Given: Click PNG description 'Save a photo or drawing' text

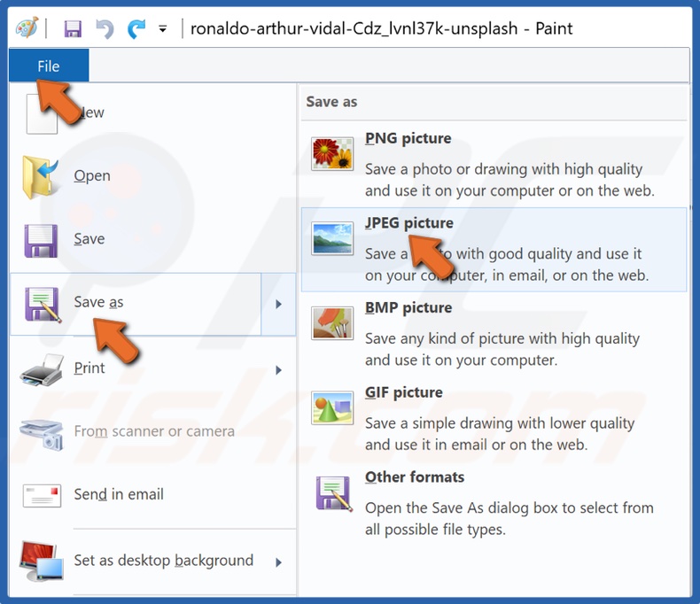Looking at the screenshot, I should (509, 180).
